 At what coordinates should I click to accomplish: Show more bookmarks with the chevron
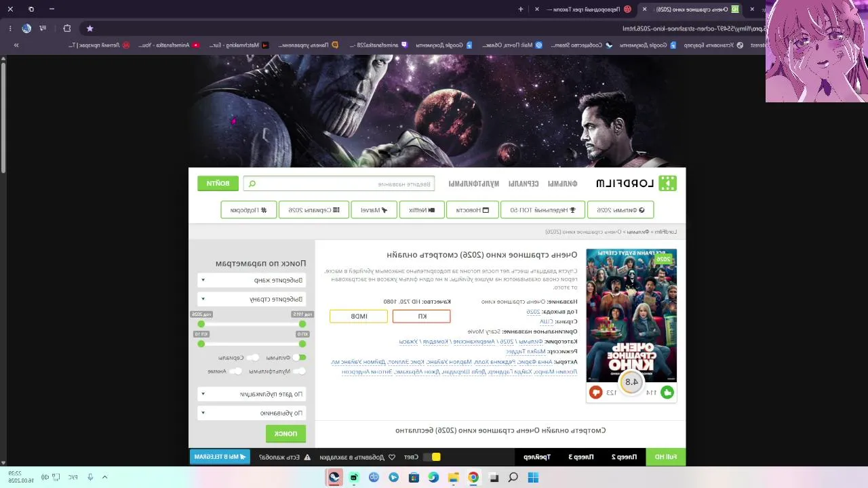coord(16,45)
